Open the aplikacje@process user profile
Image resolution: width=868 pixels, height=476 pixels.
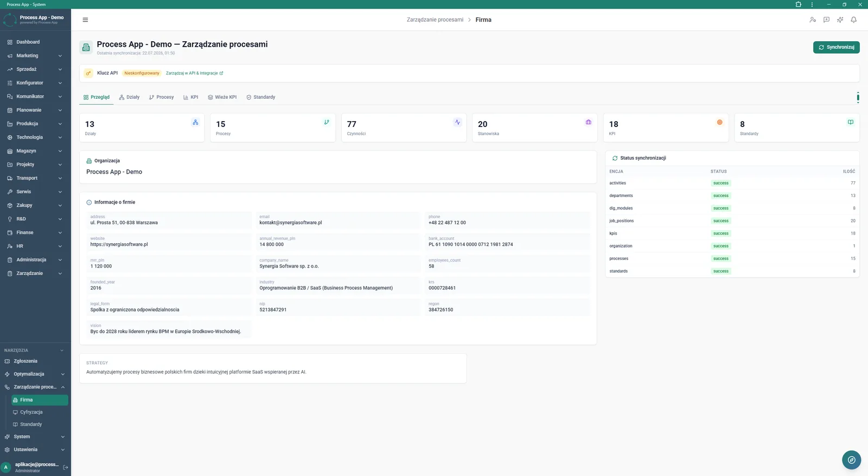coord(36,467)
